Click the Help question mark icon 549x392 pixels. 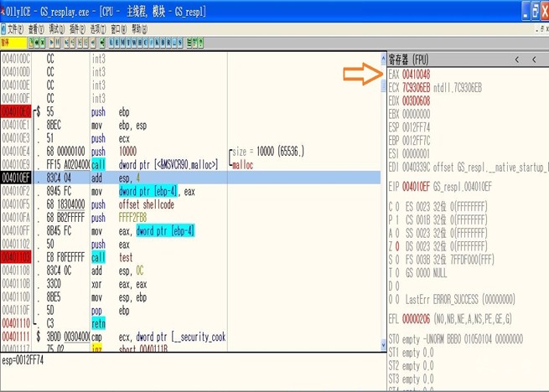coord(200,43)
